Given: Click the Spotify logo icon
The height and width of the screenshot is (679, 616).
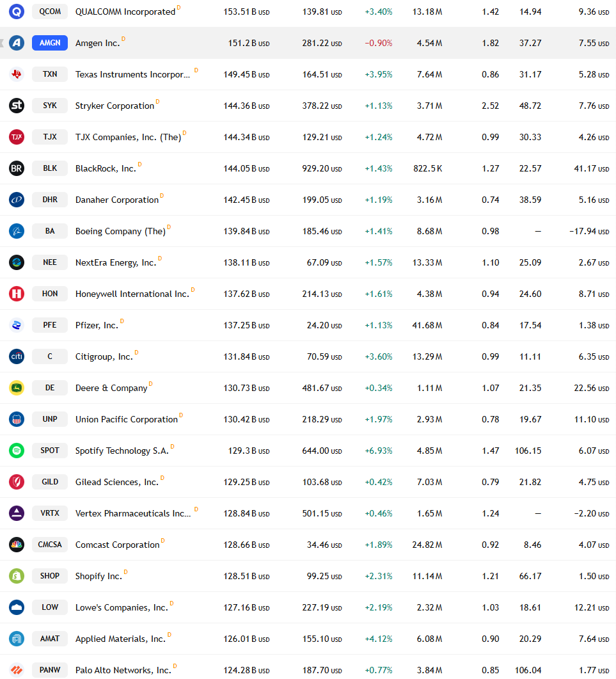Looking at the screenshot, I should coord(17,451).
